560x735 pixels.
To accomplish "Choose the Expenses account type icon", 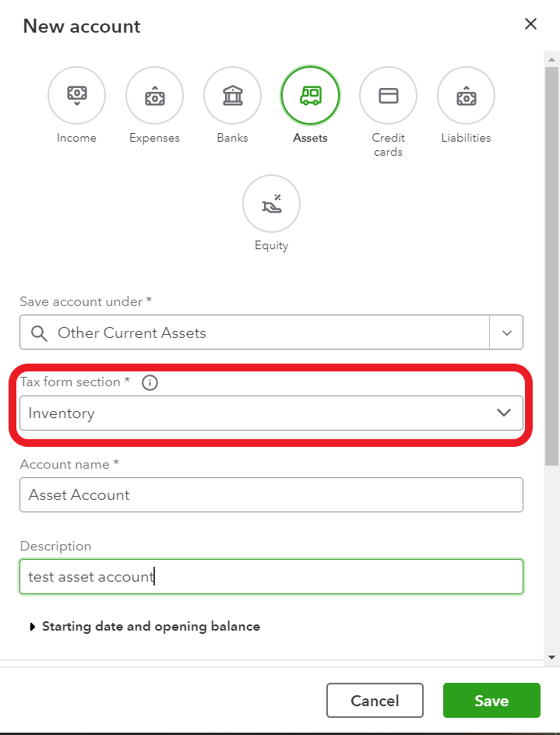I will [154, 95].
